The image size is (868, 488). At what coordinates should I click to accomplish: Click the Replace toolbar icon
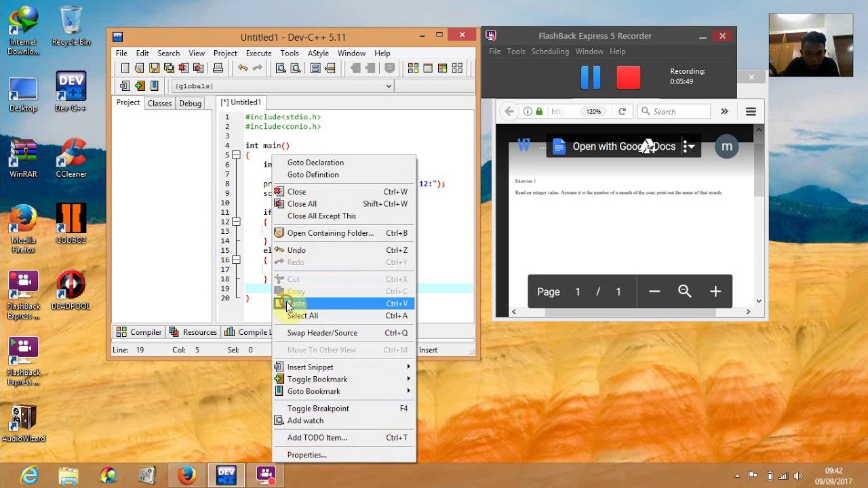coord(295,68)
